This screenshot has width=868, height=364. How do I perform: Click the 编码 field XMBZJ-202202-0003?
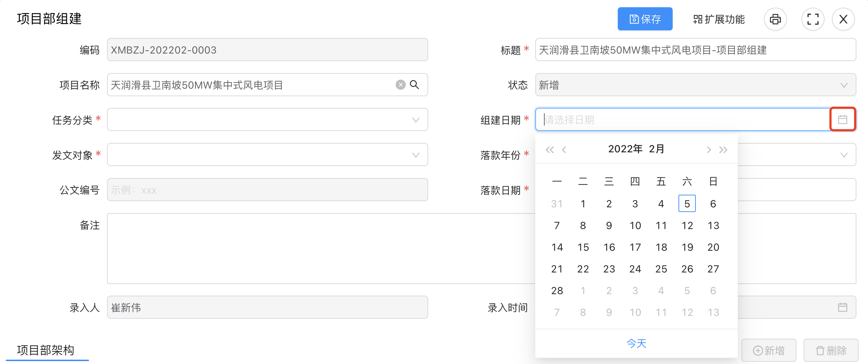[x=268, y=50]
